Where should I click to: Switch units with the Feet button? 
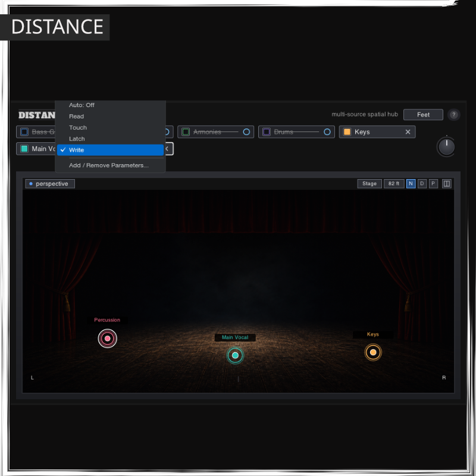click(423, 115)
